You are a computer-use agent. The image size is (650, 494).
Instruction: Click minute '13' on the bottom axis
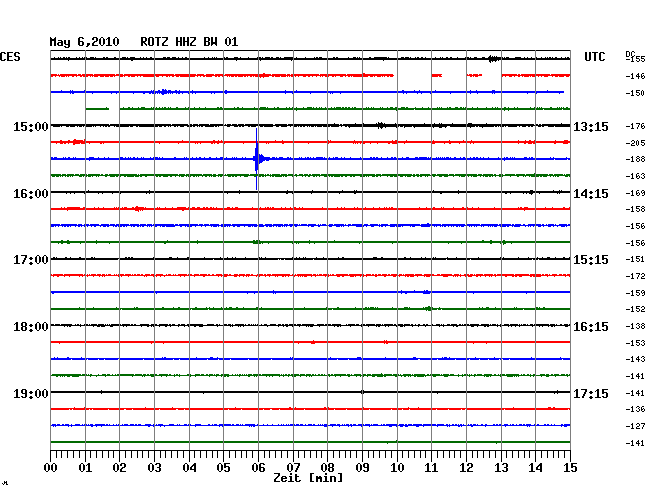[x=501, y=467]
